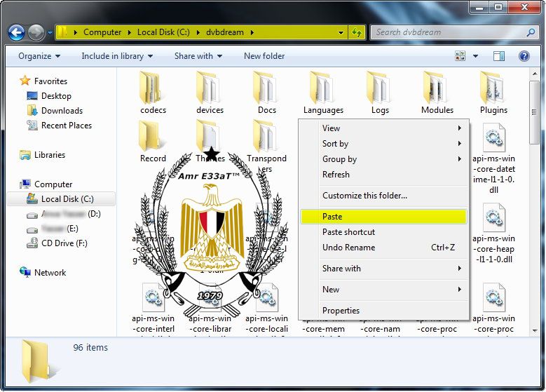Select Computer in navigation pane
The height and width of the screenshot is (392, 546).
pos(46,184)
